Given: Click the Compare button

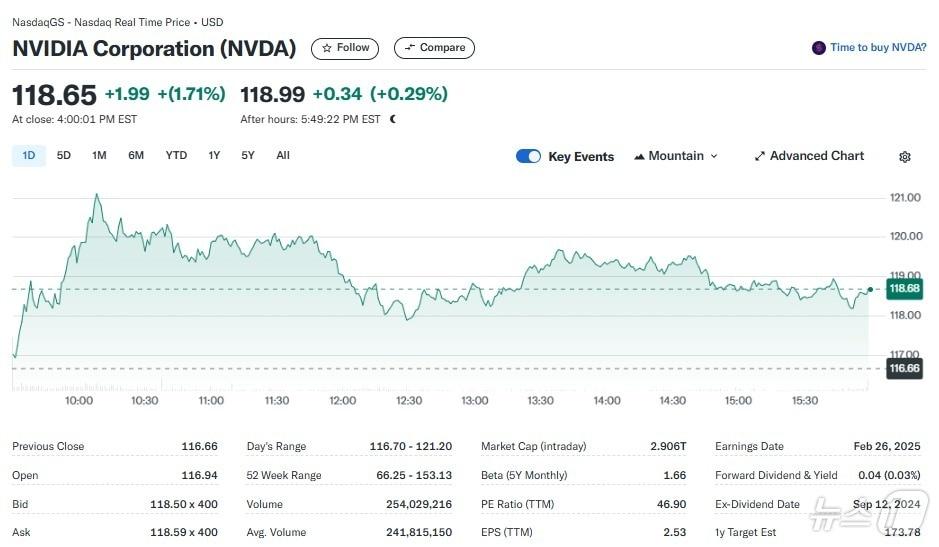Looking at the screenshot, I should click(434, 48).
